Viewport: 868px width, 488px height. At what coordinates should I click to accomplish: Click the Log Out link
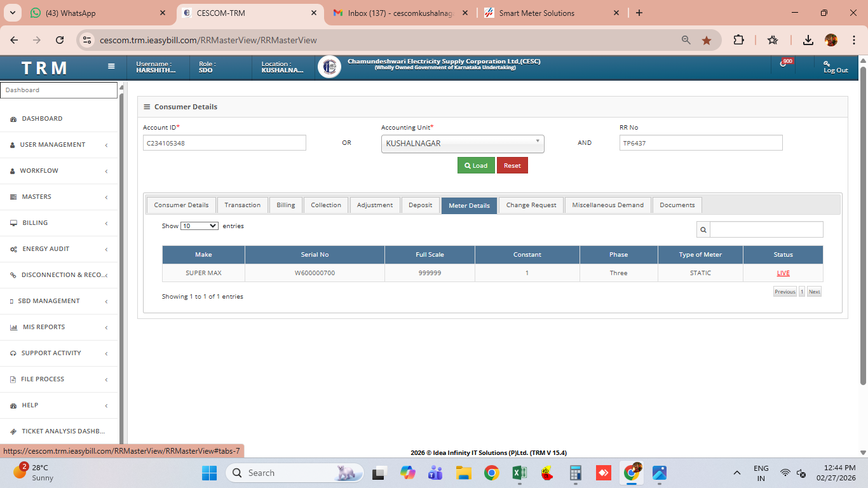836,67
